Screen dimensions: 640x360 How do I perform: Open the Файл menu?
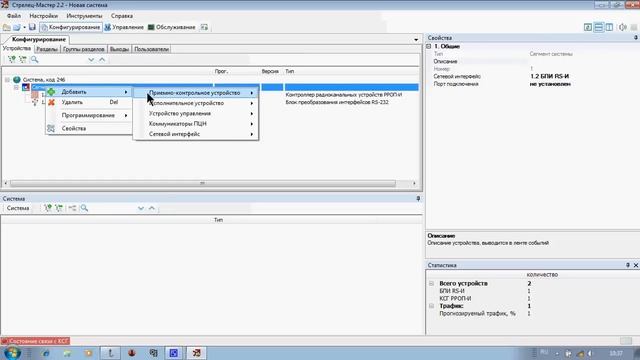14,16
